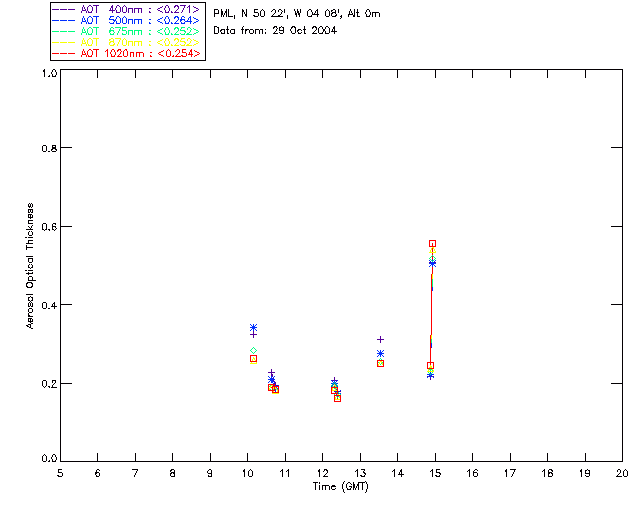Click the x-axis label 13
640x512 pixels.
coord(360,473)
